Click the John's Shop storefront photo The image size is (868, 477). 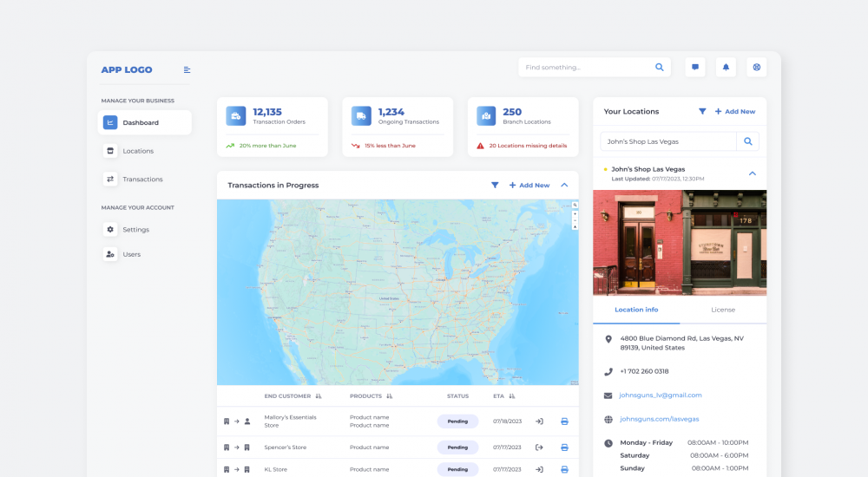[x=680, y=243]
